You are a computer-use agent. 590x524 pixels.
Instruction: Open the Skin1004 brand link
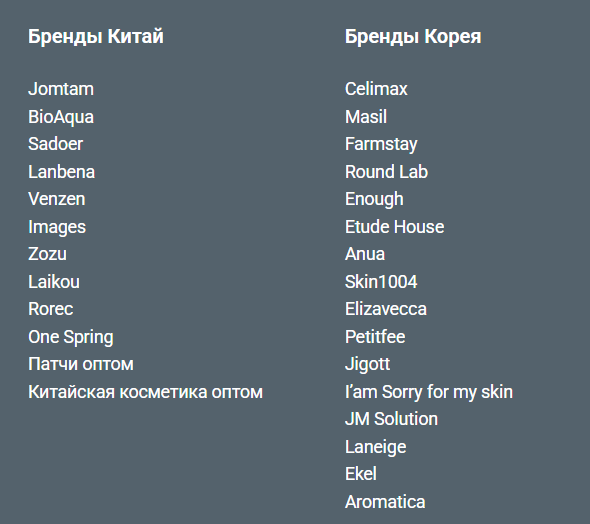(381, 282)
